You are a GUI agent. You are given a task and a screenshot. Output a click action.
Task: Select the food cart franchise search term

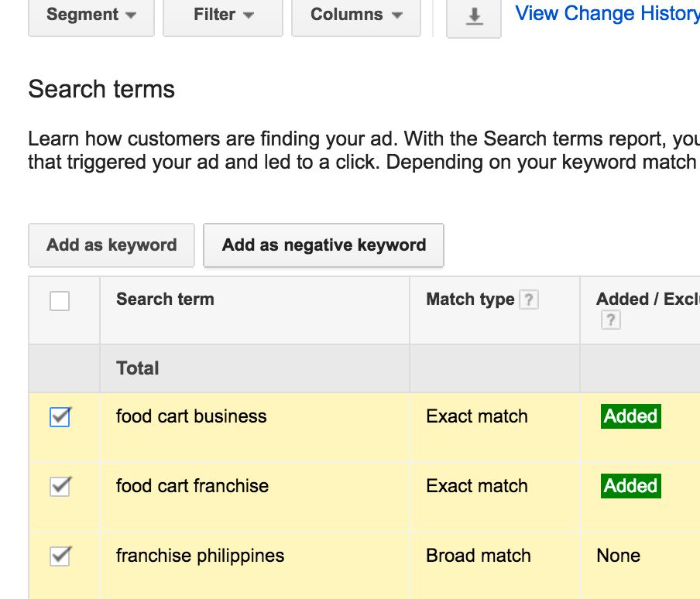(x=192, y=486)
